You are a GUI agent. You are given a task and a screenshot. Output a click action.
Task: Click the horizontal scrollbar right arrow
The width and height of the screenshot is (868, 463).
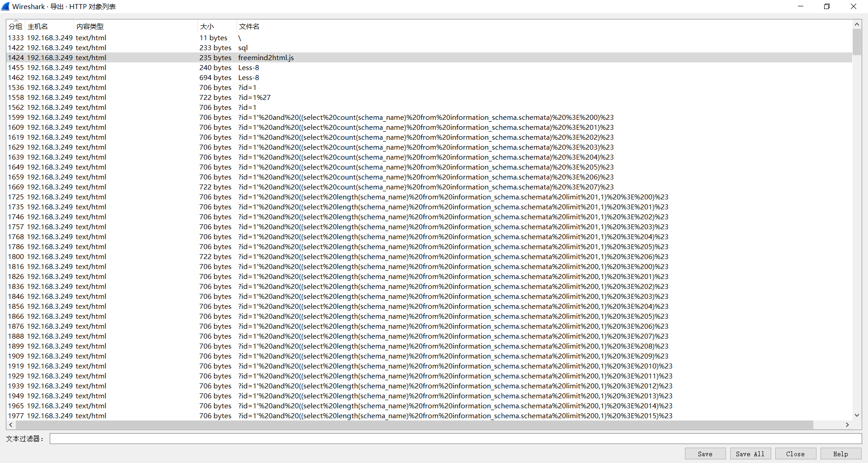(847, 425)
